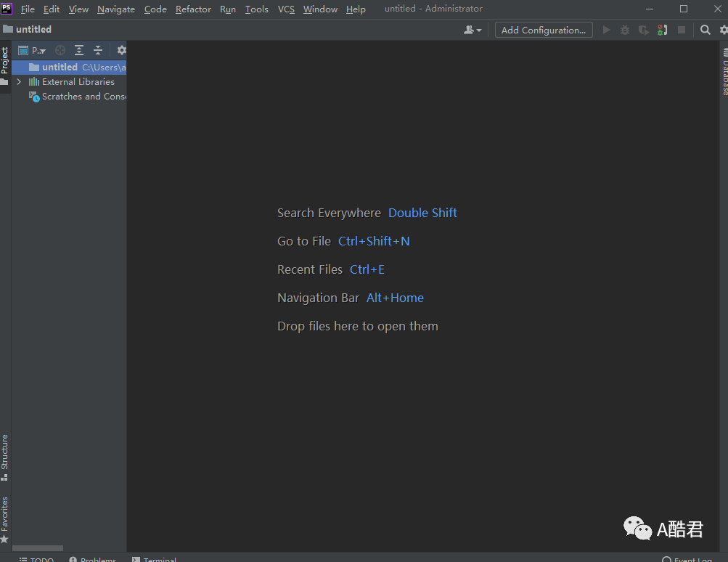Image resolution: width=728 pixels, height=562 pixels.
Task: Click the Stop square icon
Action: click(682, 30)
